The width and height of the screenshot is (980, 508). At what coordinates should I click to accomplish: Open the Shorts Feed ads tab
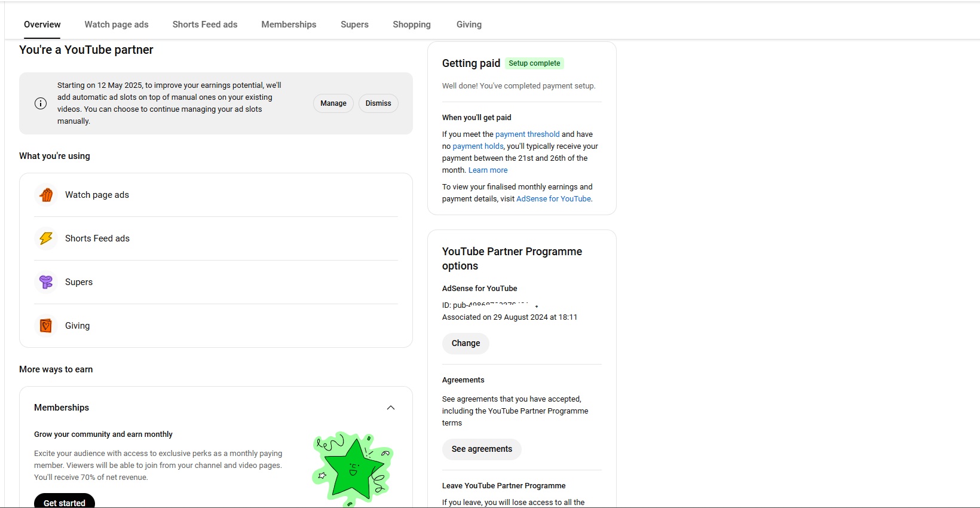[x=205, y=25]
